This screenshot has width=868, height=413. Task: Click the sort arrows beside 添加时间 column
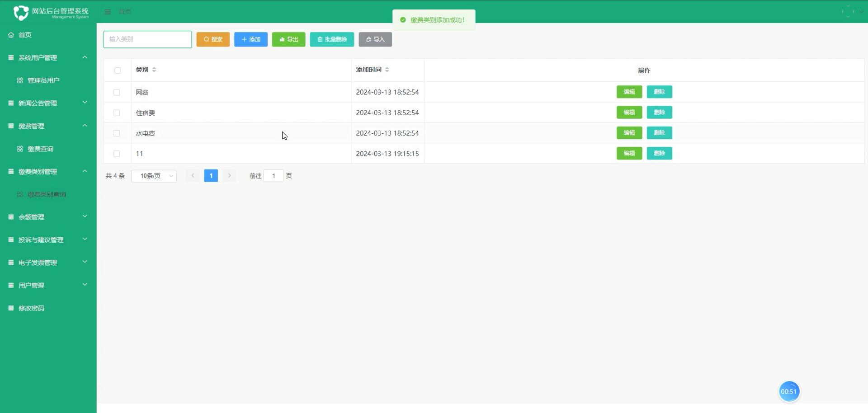click(387, 70)
